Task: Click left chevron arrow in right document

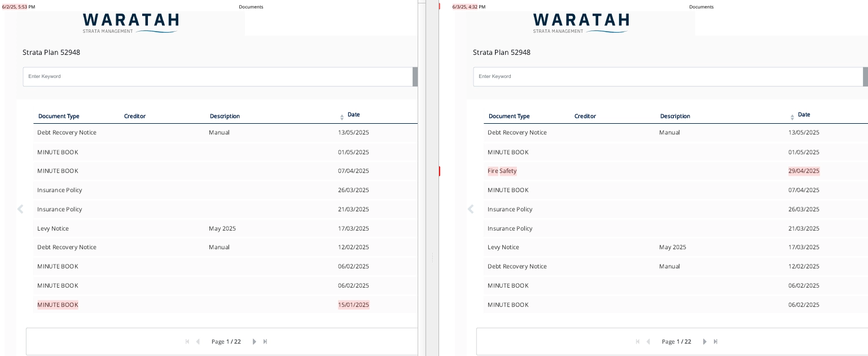Action: click(471, 209)
